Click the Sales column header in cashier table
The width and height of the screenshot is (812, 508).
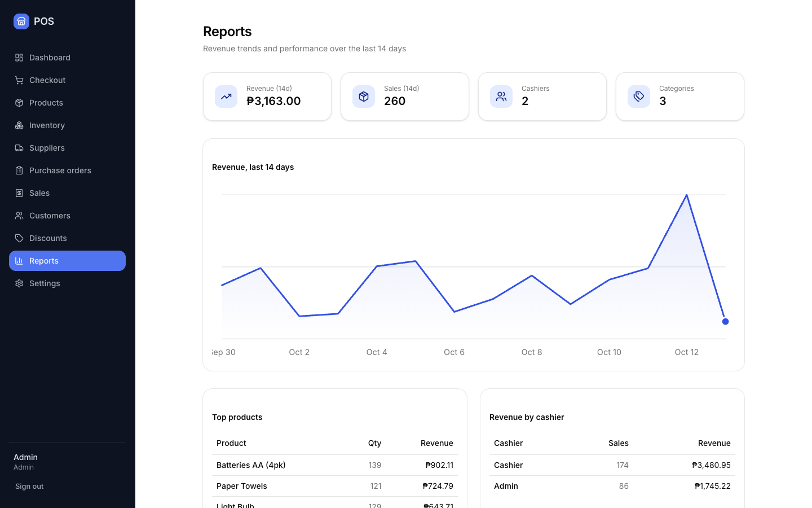click(618, 443)
